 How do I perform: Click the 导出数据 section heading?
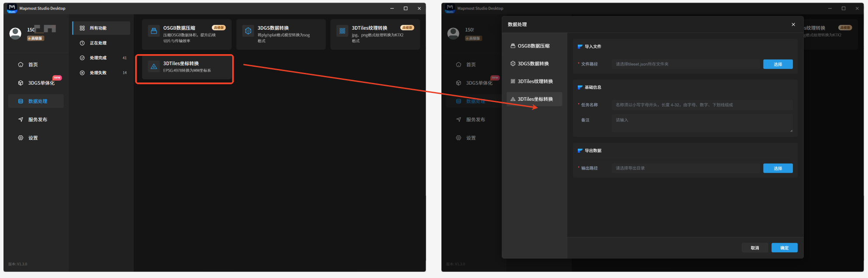click(x=593, y=151)
